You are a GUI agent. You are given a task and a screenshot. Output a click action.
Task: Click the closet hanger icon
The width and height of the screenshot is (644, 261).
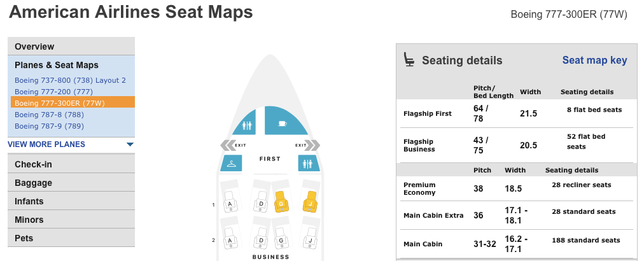point(231,163)
